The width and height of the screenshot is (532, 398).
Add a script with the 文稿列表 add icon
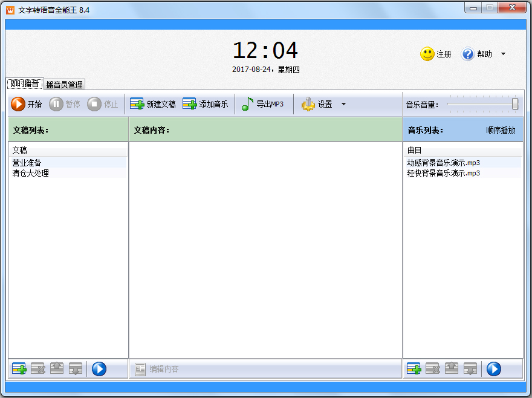pyautogui.click(x=19, y=368)
